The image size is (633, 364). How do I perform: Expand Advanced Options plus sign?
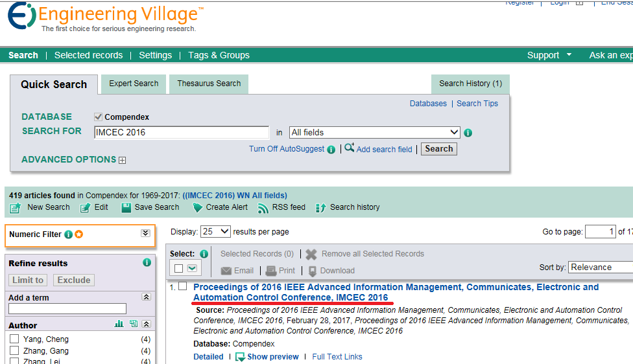pyautogui.click(x=122, y=160)
